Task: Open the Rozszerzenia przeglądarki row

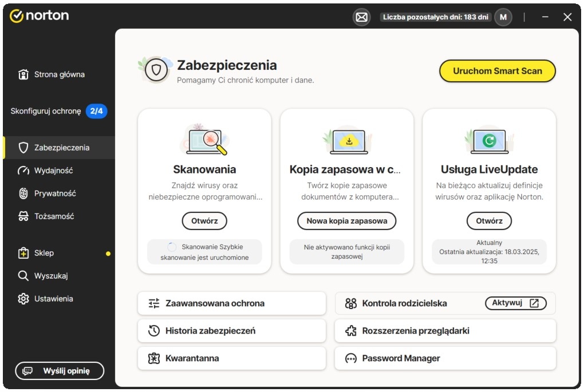Action: coord(445,331)
